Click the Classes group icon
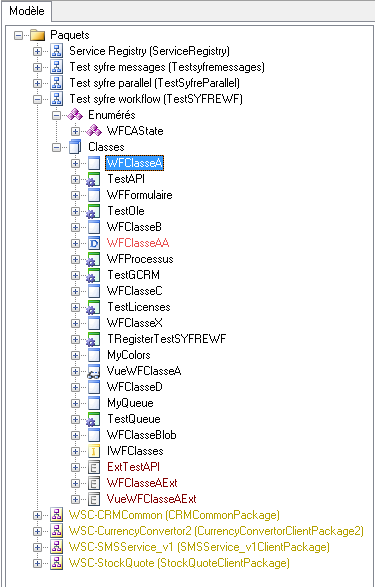375x587 pixels. pos(75,147)
